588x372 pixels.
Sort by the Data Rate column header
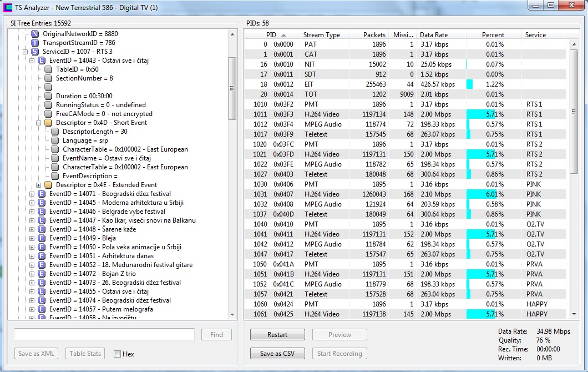pyautogui.click(x=441, y=34)
